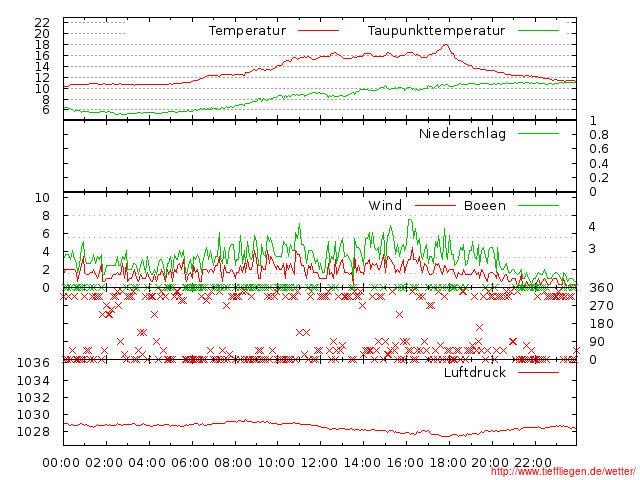
Task: Click wind direction axis value 360
Action: tap(601, 288)
